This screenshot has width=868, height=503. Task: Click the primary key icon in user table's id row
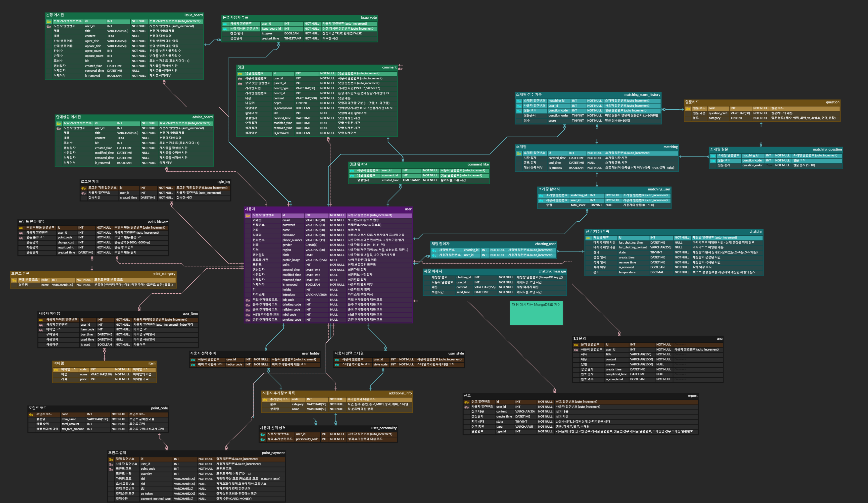248,216
